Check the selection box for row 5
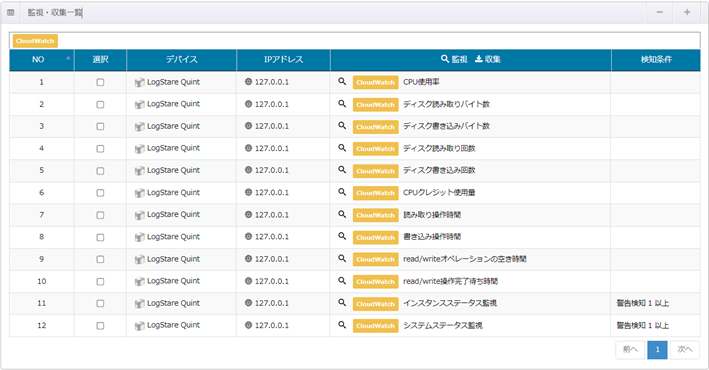 (x=100, y=171)
